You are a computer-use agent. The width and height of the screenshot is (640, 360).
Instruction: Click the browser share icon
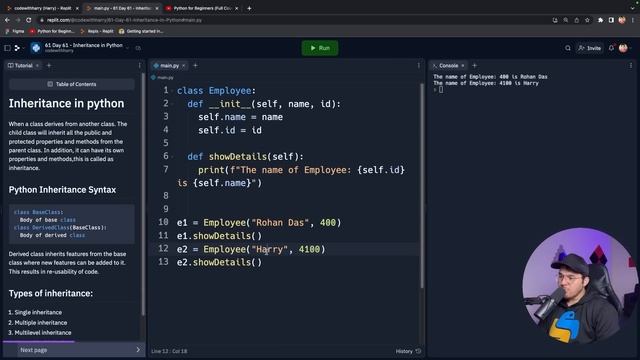(576, 20)
